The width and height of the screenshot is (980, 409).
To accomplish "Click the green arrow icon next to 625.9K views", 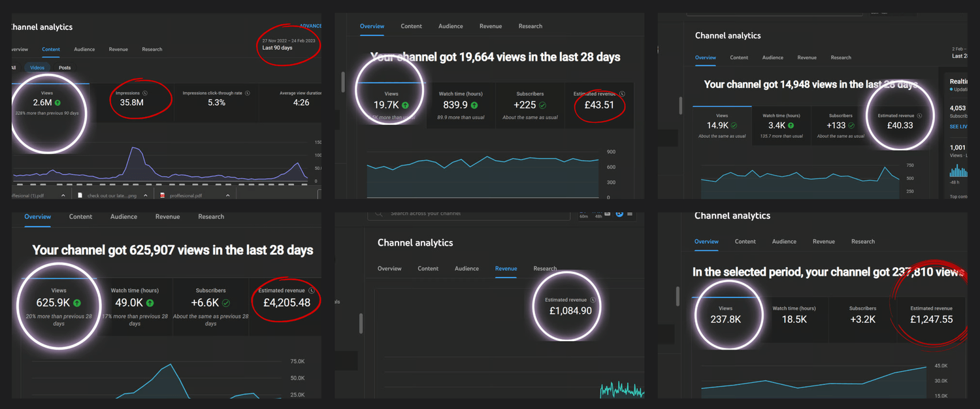I will (77, 303).
